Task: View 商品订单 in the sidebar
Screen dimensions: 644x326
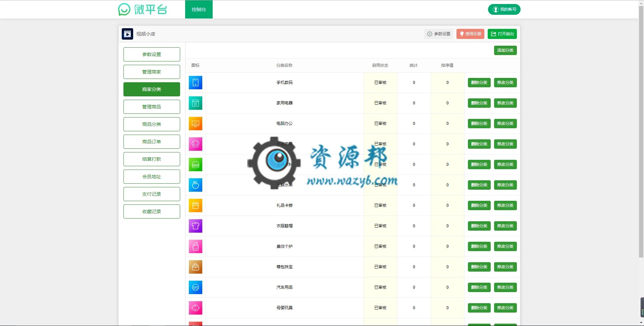Action: [x=152, y=142]
